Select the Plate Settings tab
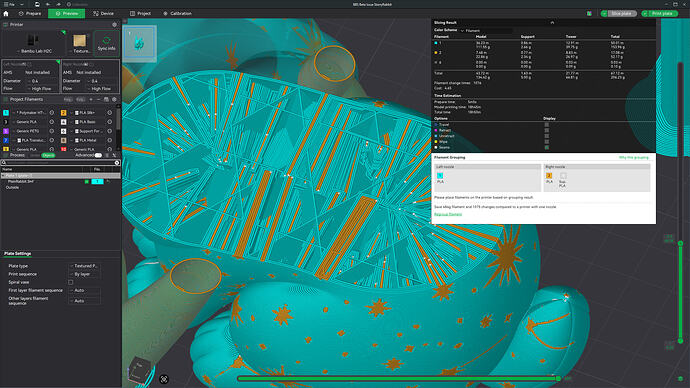This screenshot has width=690, height=388. coord(18,254)
